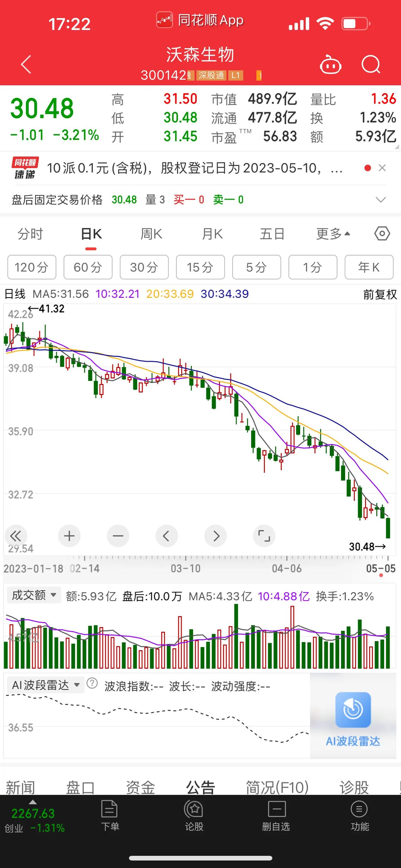Open AI波段雷达 blue radar icon

[353, 710]
